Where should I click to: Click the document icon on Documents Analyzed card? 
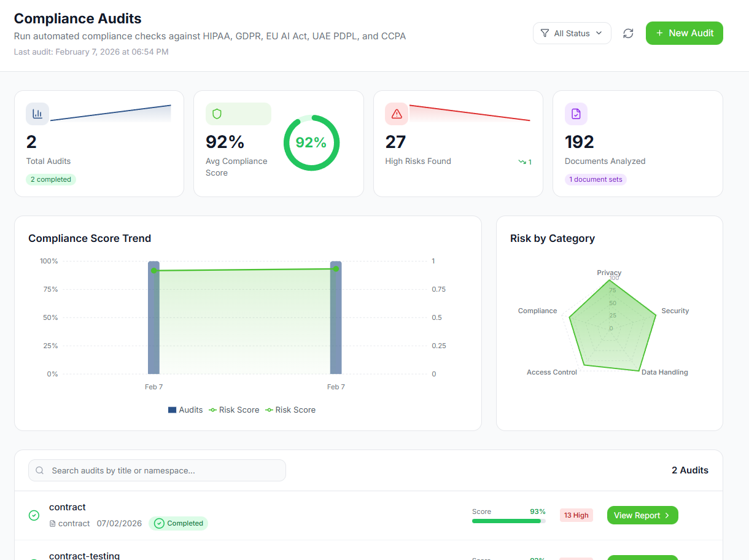[576, 114]
